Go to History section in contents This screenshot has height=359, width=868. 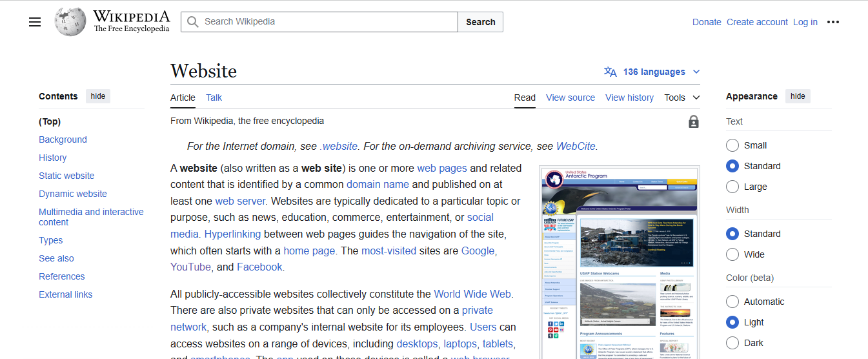52,158
